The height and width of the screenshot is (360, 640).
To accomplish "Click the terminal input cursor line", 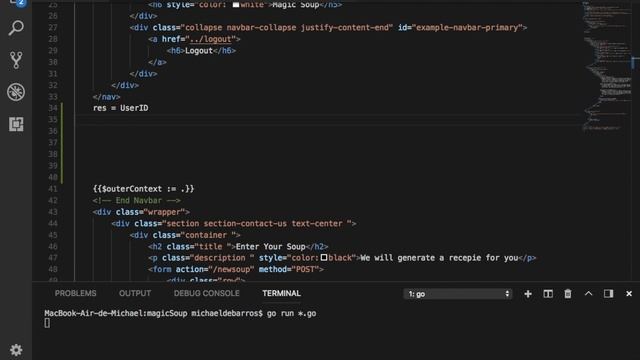I will 47,323.
